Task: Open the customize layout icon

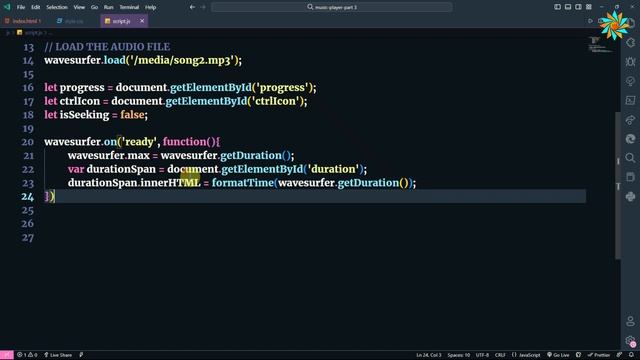Action: pos(589,7)
